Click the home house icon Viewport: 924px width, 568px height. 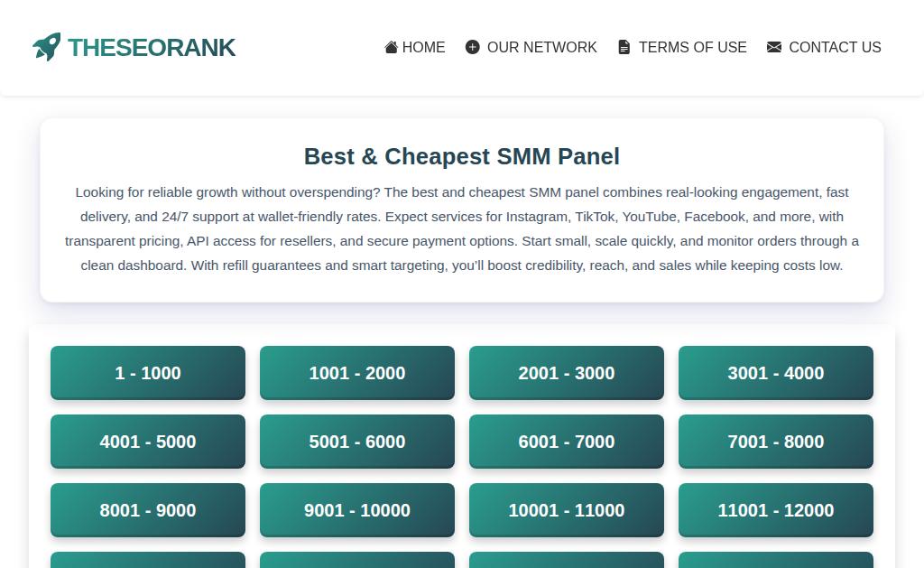(x=391, y=47)
